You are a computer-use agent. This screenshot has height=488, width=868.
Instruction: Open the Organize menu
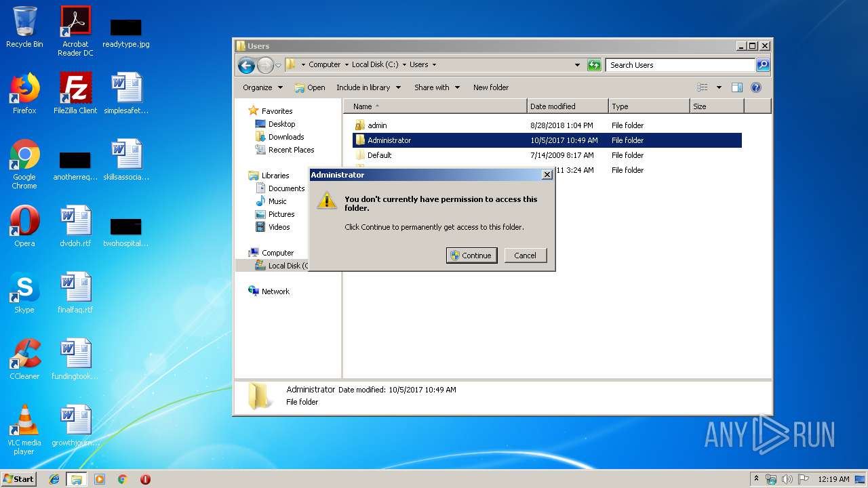(262, 87)
